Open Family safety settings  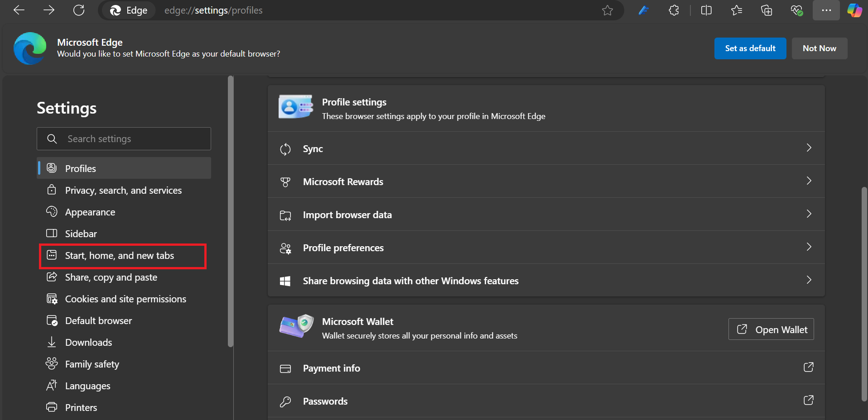click(x=124, y=364)
